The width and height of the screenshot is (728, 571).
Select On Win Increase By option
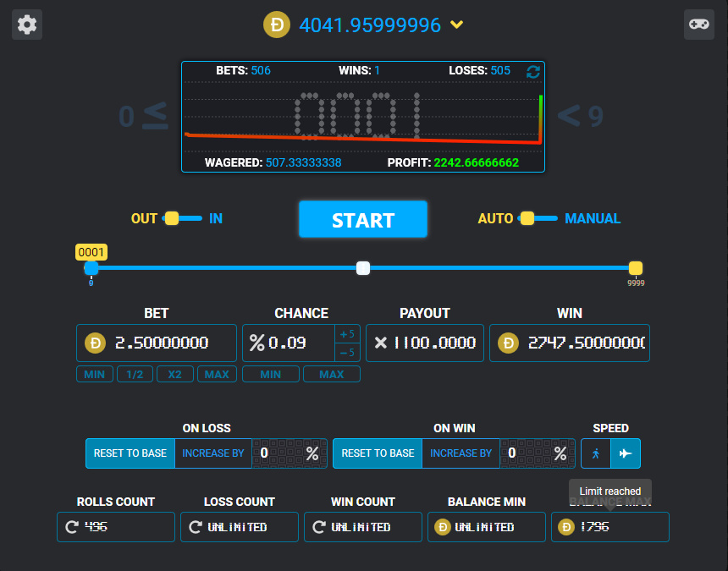click(x=461, y=453)
